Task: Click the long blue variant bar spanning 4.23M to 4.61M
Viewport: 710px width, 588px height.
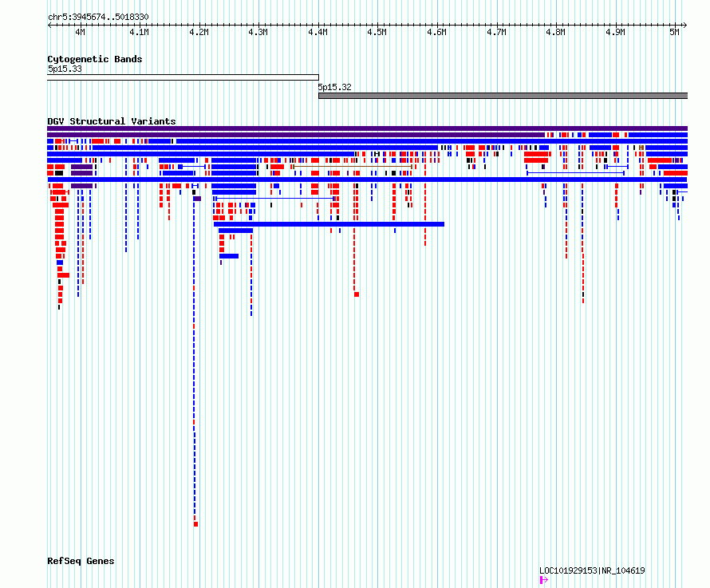Action: click(329, 224)
